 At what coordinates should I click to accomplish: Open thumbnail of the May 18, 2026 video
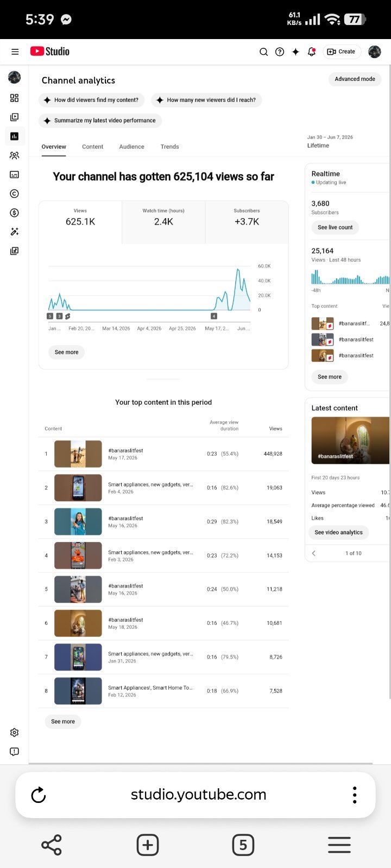click(x=78, y=623)
